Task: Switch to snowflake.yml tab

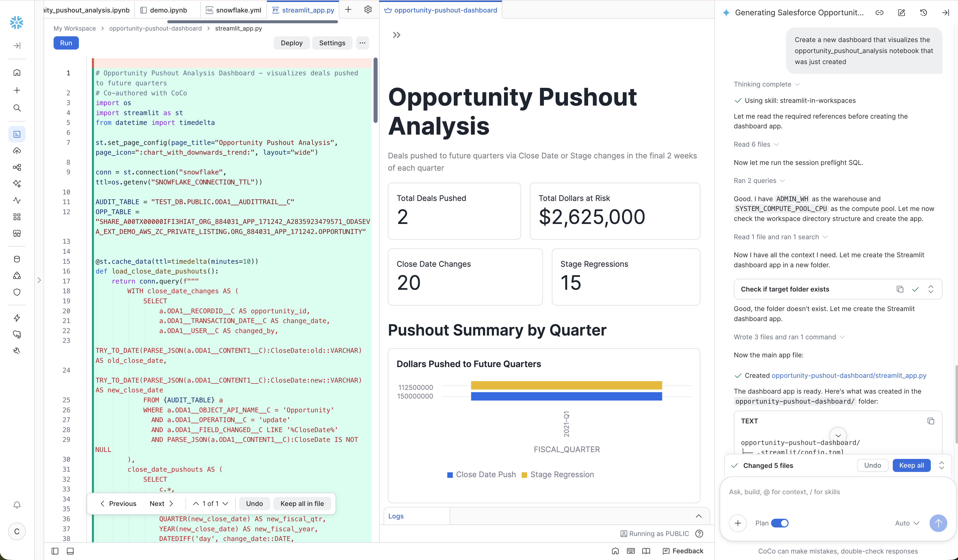Action: pyautogui.click(x=234, y=10)
